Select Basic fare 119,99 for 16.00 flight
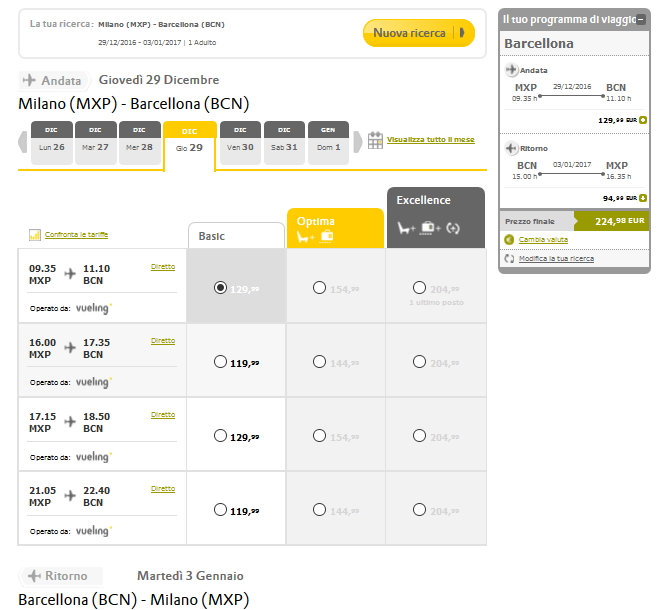This screenshot has width=658, height=610. pos(220,362)
